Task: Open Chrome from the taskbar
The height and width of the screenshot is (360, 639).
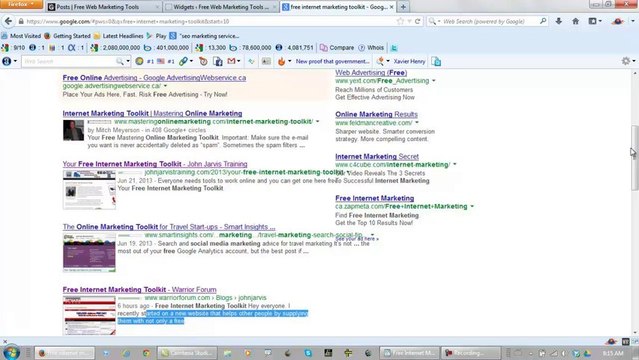Action: tap(146, 353)
